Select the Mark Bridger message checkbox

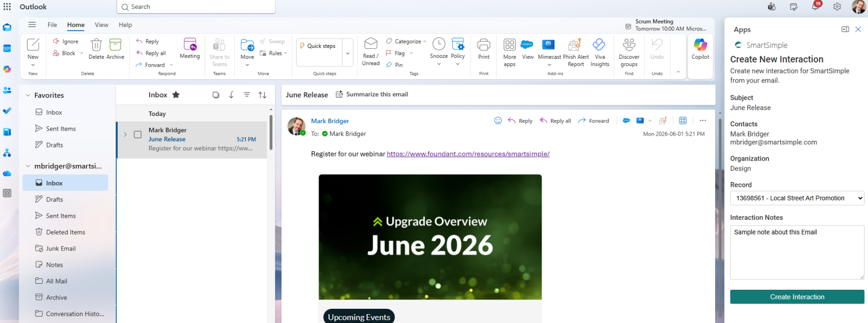(x=138, y=135)
